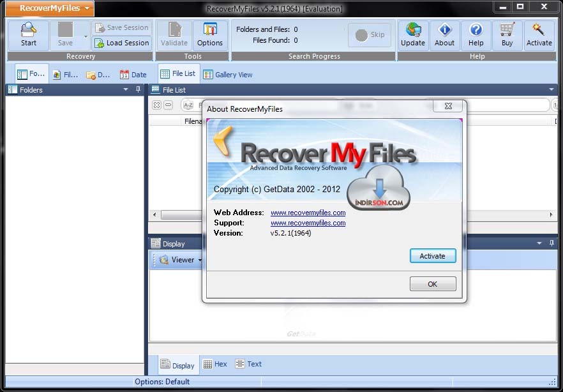Click the version text v5.2.1(1964)
563x392 pixels.
pos(291,233)
